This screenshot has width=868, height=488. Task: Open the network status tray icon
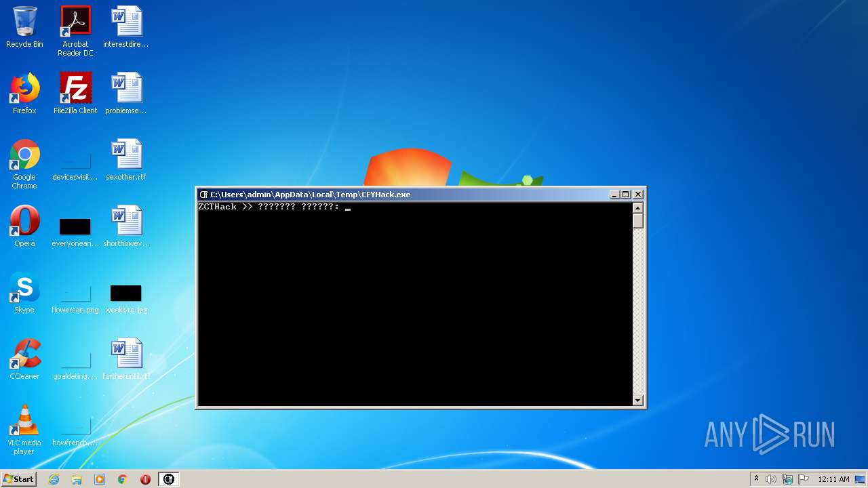[x=787, y=479]
